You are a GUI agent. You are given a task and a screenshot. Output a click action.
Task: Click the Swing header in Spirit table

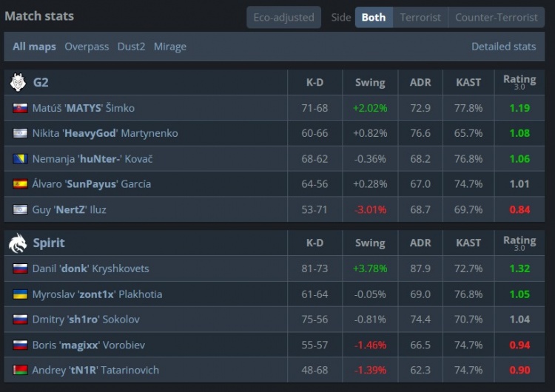point(370,243)
